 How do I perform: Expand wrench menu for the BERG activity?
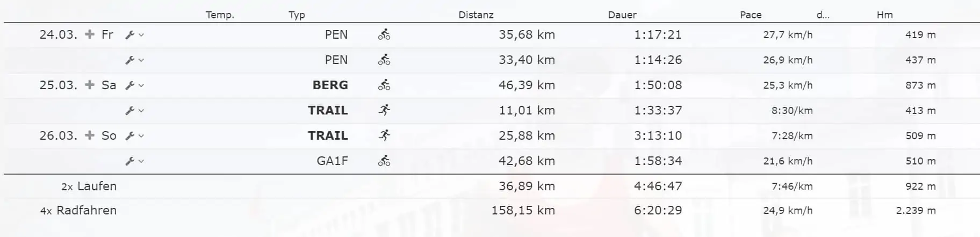pyautogui.click(x=134, y=85)
